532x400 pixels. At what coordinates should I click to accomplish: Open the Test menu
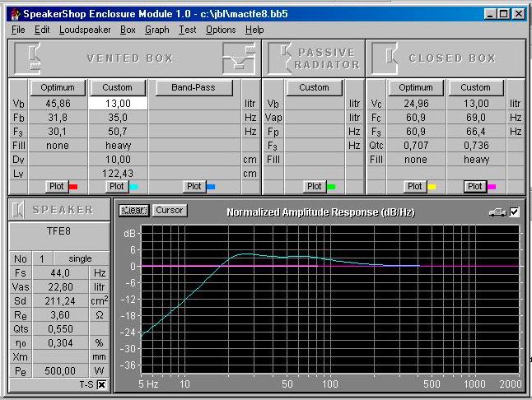(187, 30)
